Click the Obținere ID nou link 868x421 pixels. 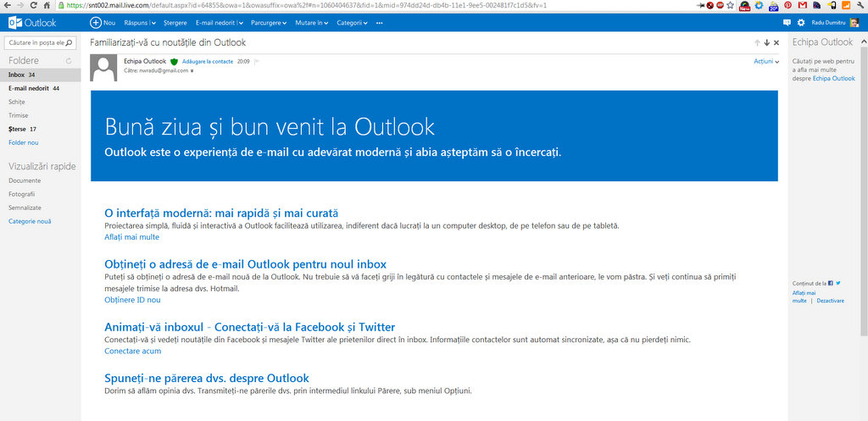tap(132, 300)
